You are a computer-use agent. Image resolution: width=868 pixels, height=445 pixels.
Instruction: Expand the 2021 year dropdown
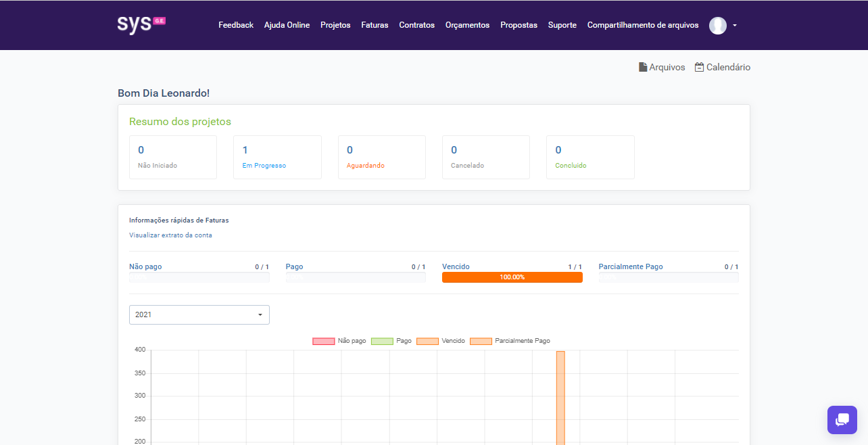199,314
